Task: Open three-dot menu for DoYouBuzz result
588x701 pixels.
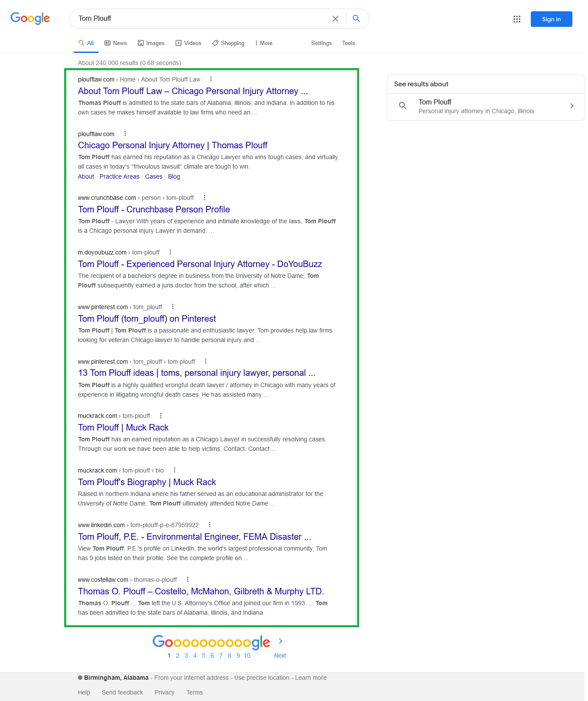Action: pos(170,252)
